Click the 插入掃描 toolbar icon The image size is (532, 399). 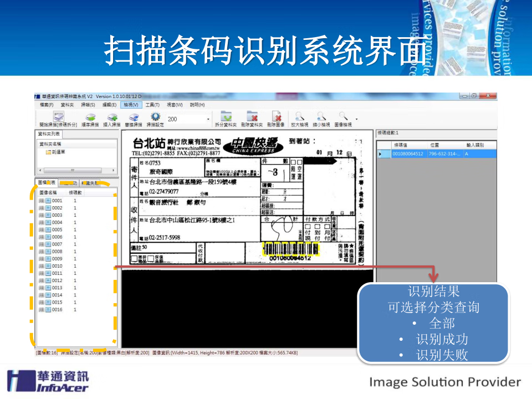click(x=112, y=117)
